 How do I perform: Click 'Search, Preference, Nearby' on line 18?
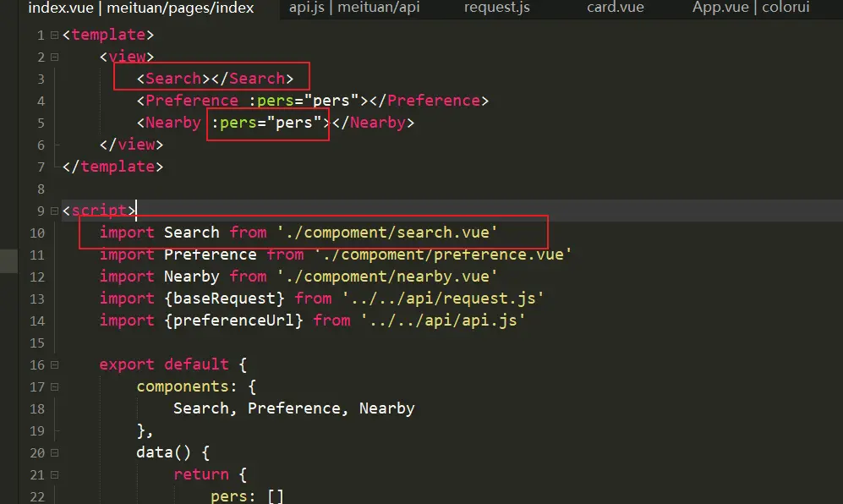tap(293, 408)
